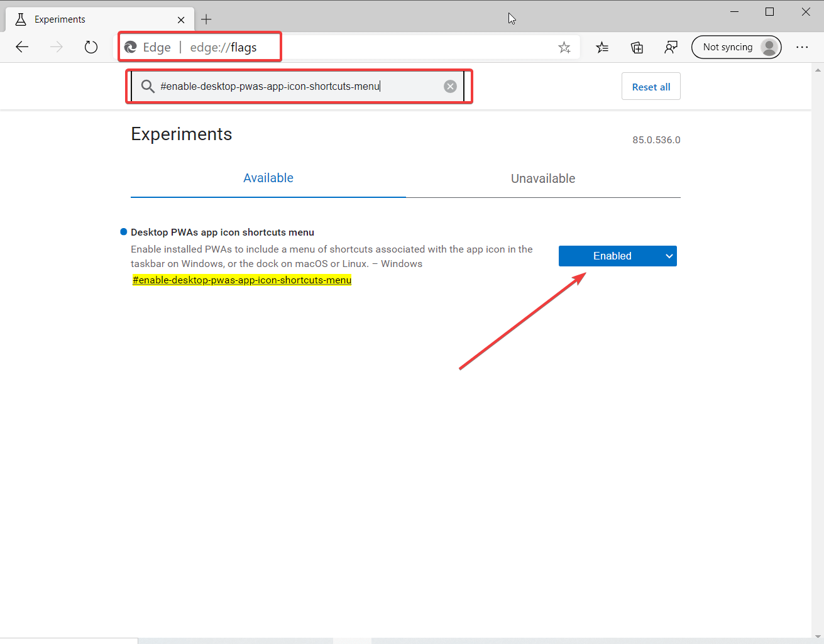The height and width of the screenshot is (644, 824).
Task: Close the Edge window
Action: 806,12
